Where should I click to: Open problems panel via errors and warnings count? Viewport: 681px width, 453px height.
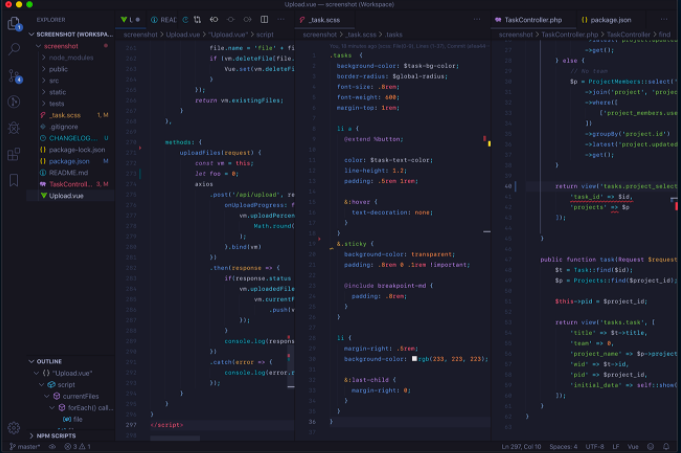(x=77, y=446)
